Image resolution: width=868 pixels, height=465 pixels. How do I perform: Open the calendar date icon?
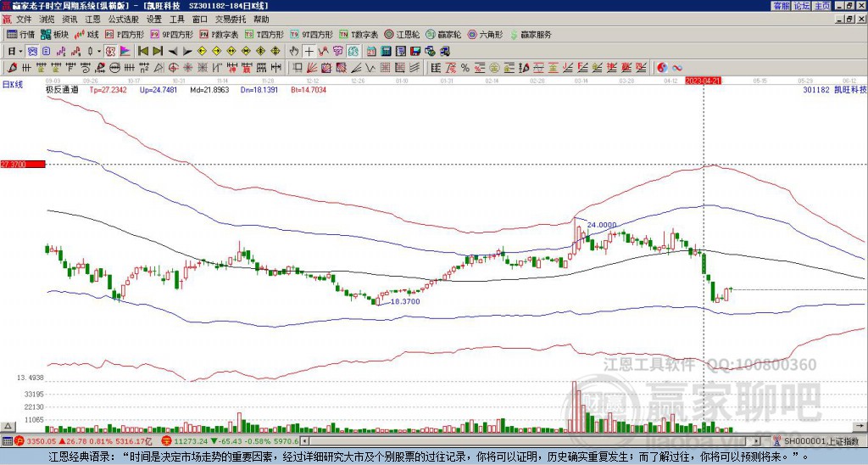(x=371, y=52)
